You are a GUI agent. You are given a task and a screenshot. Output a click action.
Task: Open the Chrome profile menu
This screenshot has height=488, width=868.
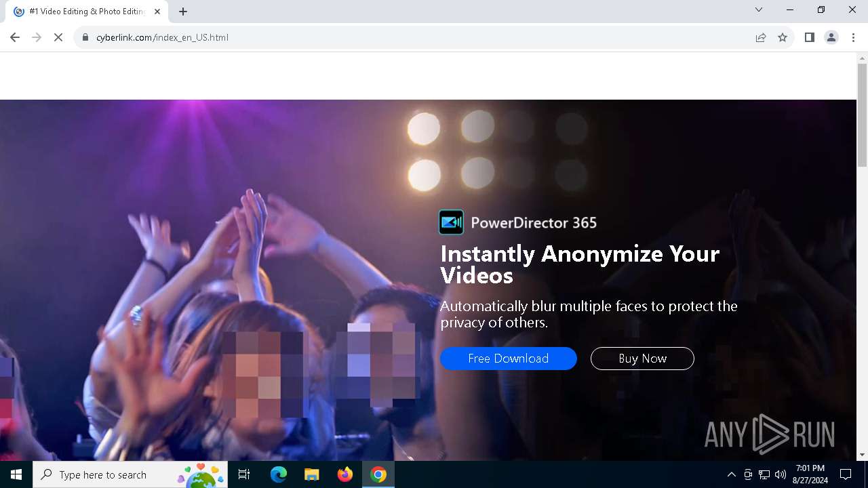tap(831, 37)
